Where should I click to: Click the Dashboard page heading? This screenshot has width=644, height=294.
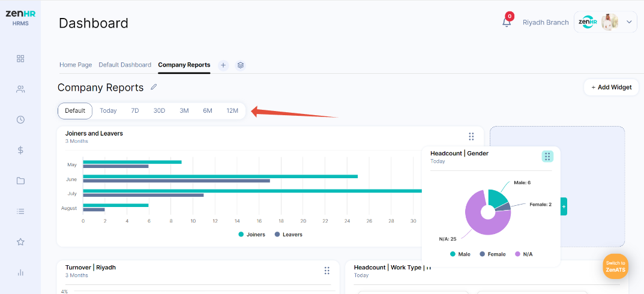(94, 23)
